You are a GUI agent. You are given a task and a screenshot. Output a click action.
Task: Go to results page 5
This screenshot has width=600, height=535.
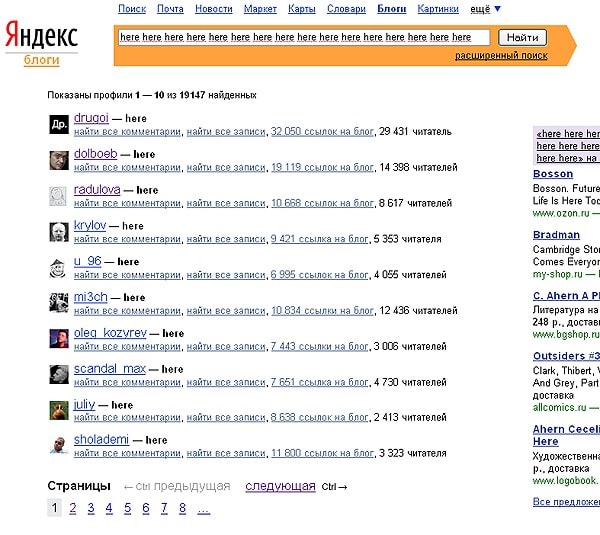tap(127, 508)
